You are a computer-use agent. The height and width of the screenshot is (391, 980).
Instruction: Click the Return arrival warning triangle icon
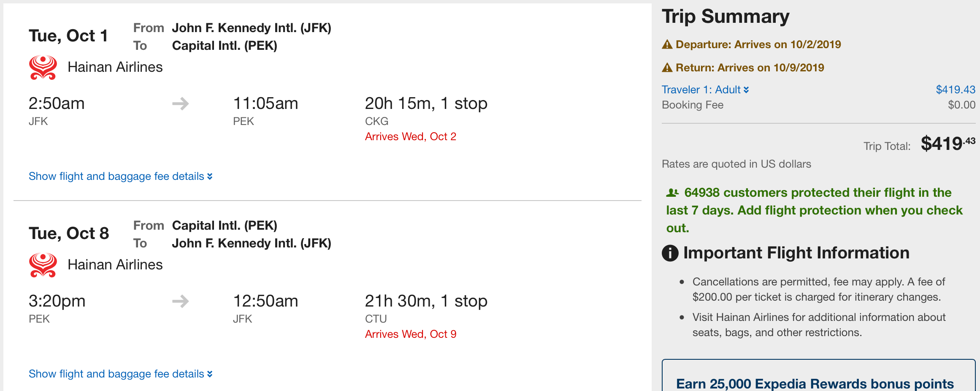click(667, 68)
